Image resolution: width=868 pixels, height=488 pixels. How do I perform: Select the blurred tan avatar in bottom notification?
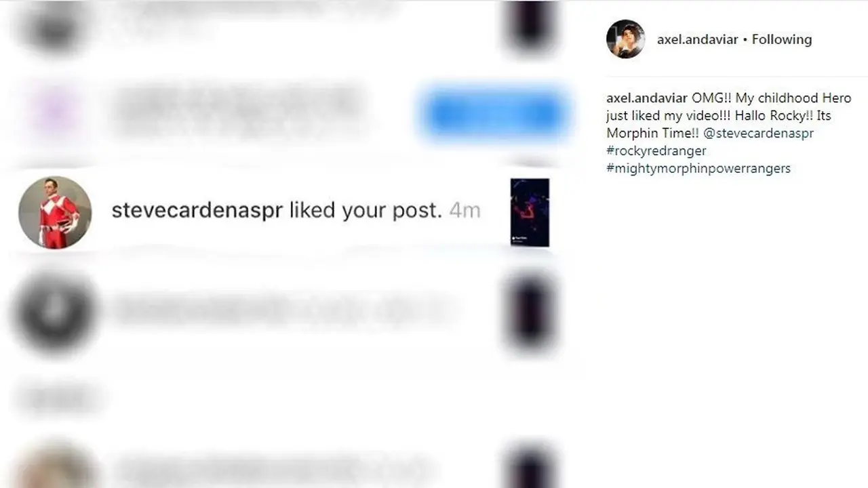click(x=54, y=468)
